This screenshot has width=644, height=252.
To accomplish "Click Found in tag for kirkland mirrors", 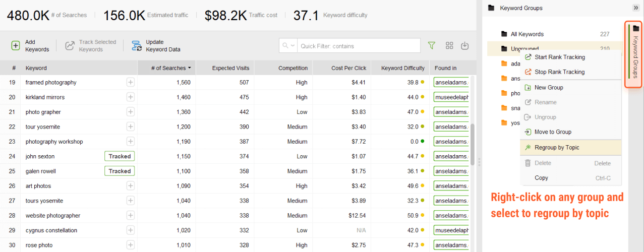I will pos(451,97).
